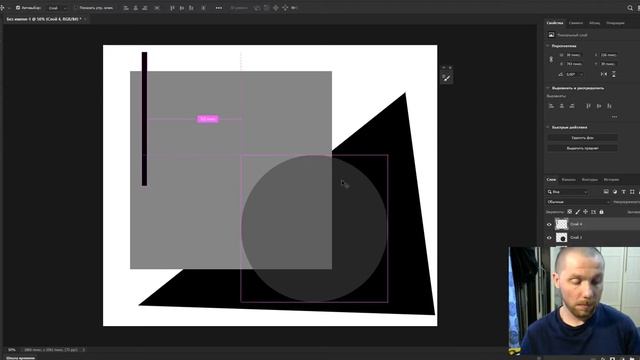This screenshot has width=640, height=360.
Task: Toggle lock all padlock icon
Action: 601,212
